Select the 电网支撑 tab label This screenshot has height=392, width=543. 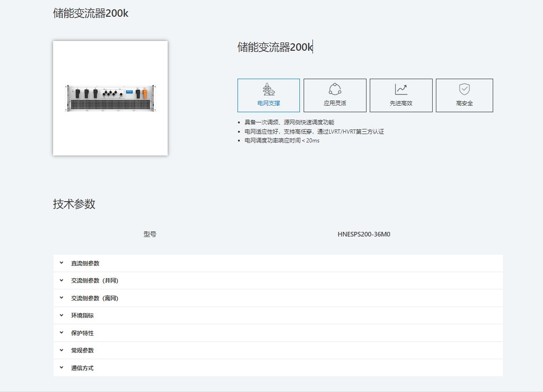point(269,103)
